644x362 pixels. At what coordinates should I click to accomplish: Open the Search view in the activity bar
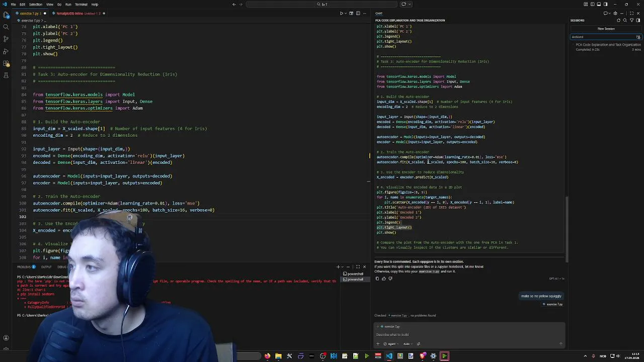6,27
